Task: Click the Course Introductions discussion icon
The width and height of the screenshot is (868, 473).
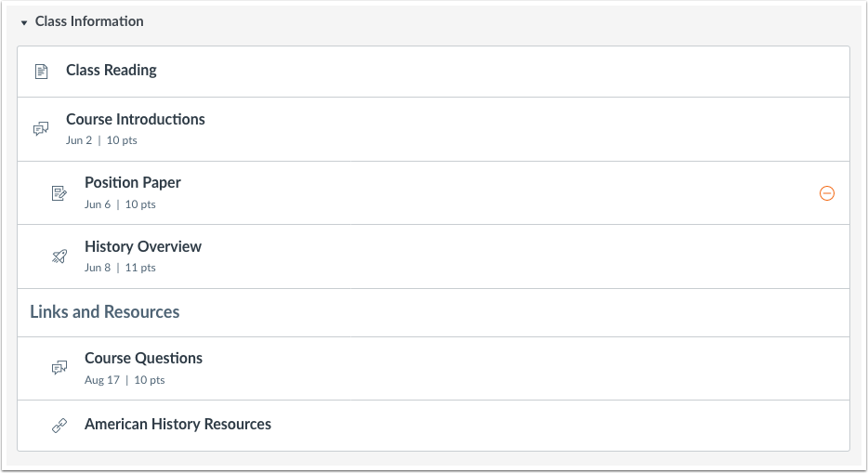Action: click(41, 129)
